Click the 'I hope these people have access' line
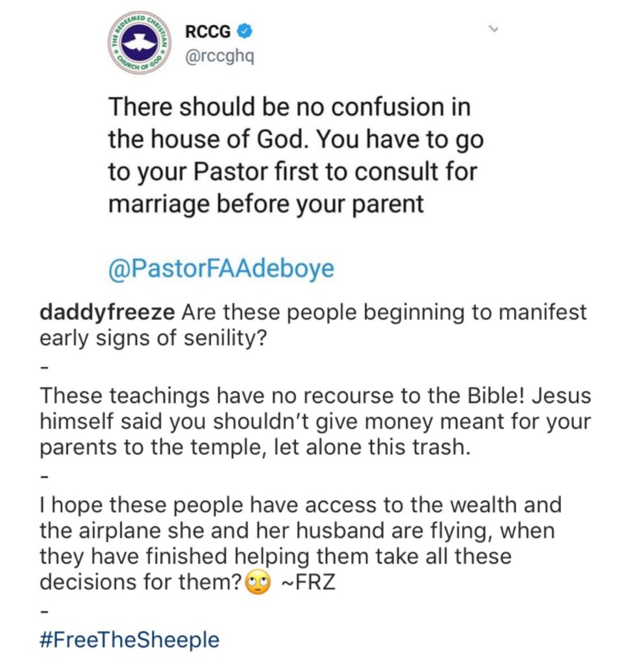The height and width of the screenshot is (665, 644). point(301,505)
